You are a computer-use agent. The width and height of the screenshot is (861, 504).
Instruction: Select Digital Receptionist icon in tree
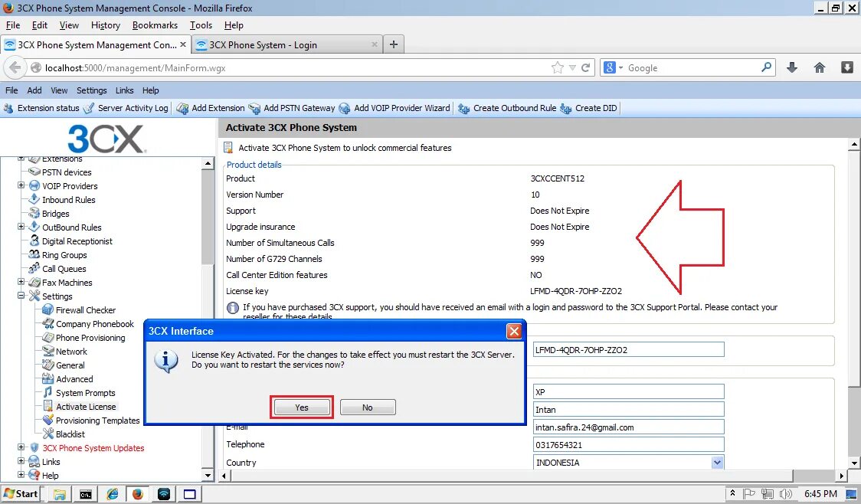(x=34, y=241)
